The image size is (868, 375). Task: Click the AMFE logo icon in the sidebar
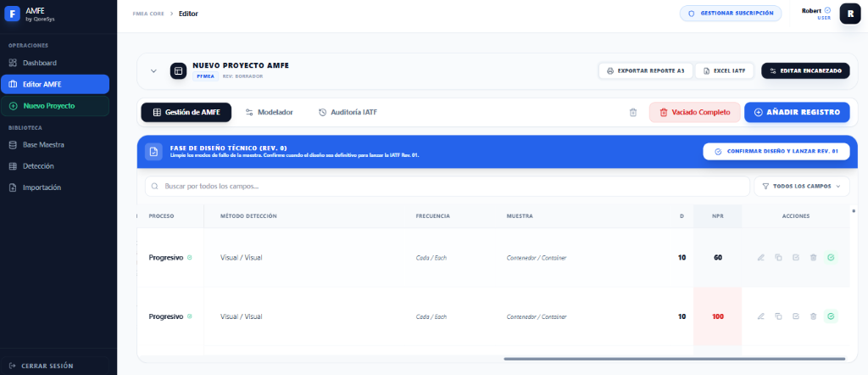tap(13, 14)
